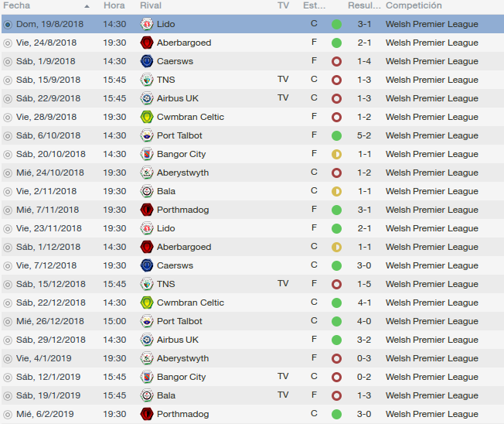
Task: Open the Bangor City link on 20/10/2018
Action: point(181,154)
